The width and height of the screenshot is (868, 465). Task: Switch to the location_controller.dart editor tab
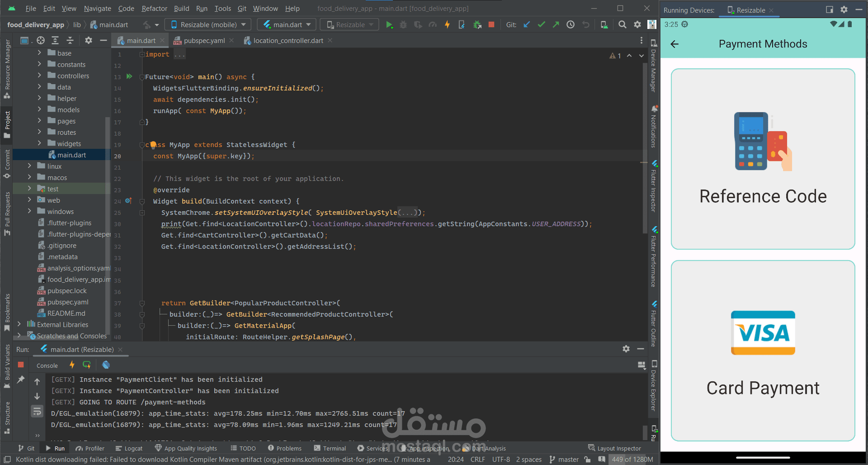click(x=288, y=41)
